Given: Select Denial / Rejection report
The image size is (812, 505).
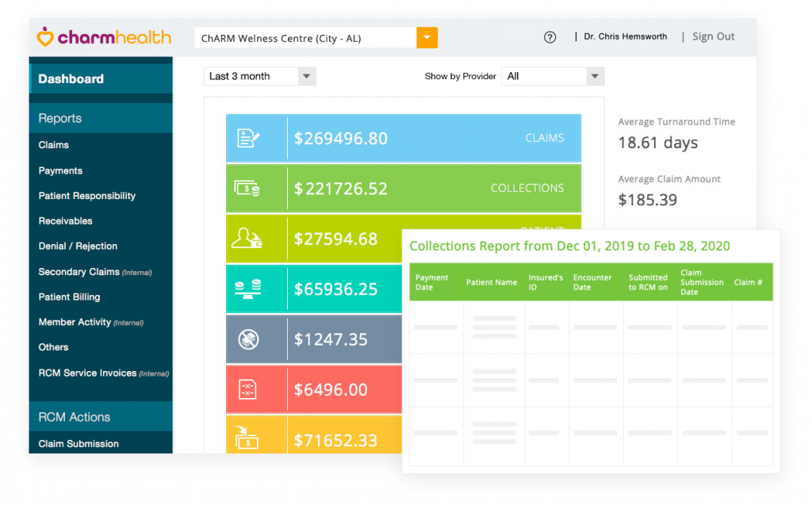Looking at the screenshot, I should 78,246.
